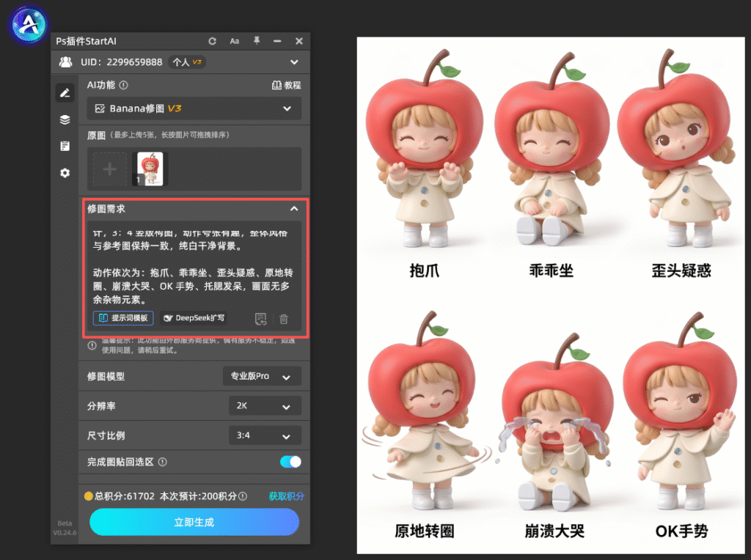Click the OK手势 caption in result image
The image size is (751, 560).
coord(681,531)
